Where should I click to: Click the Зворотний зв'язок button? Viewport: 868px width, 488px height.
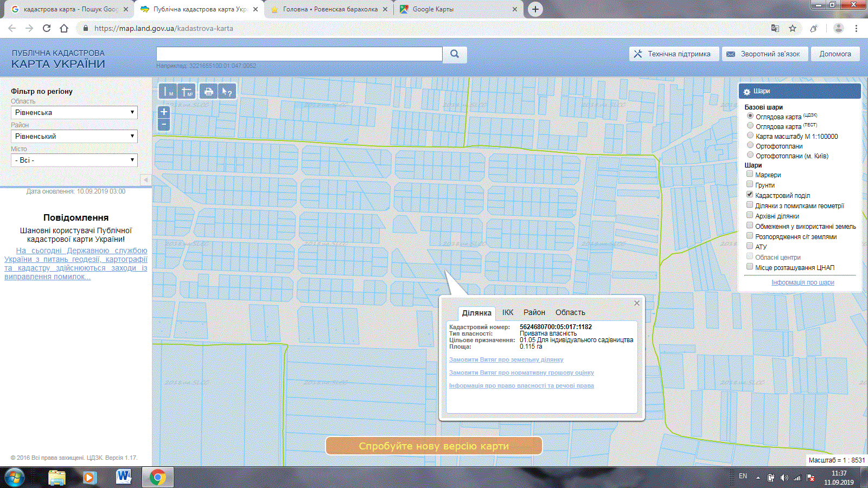pyautogui.click(x=765, y=54)
